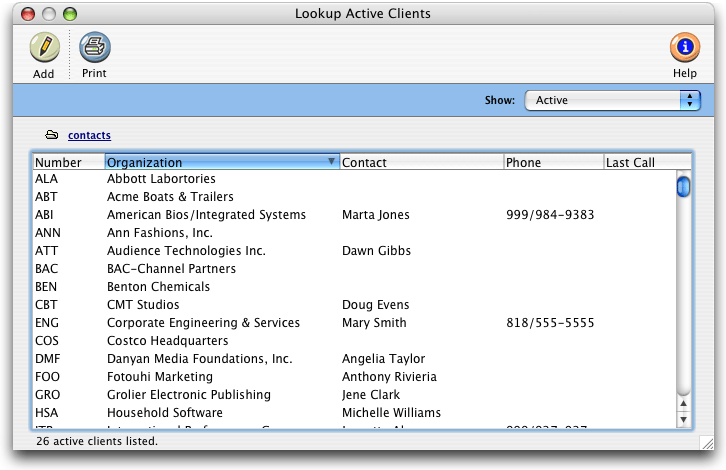The image size is (726, 470).
Task: Click contact Angelia Taylor
Action: point(383,359)
